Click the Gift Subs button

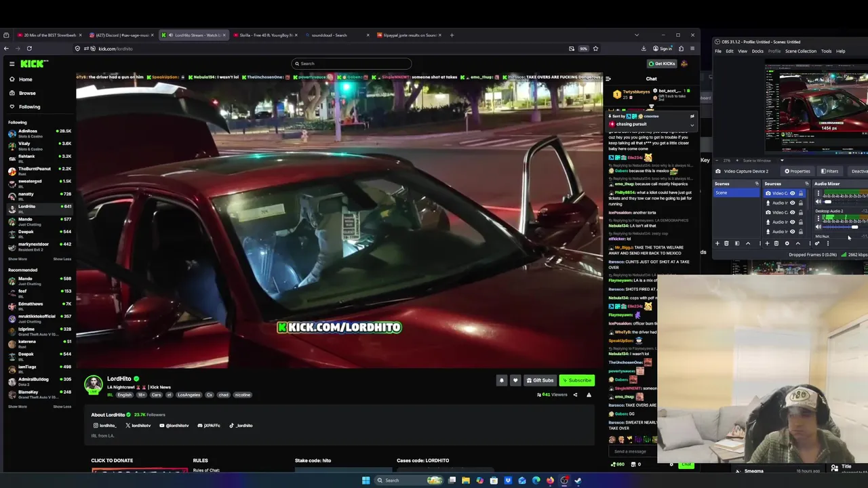tap(540, 380)
